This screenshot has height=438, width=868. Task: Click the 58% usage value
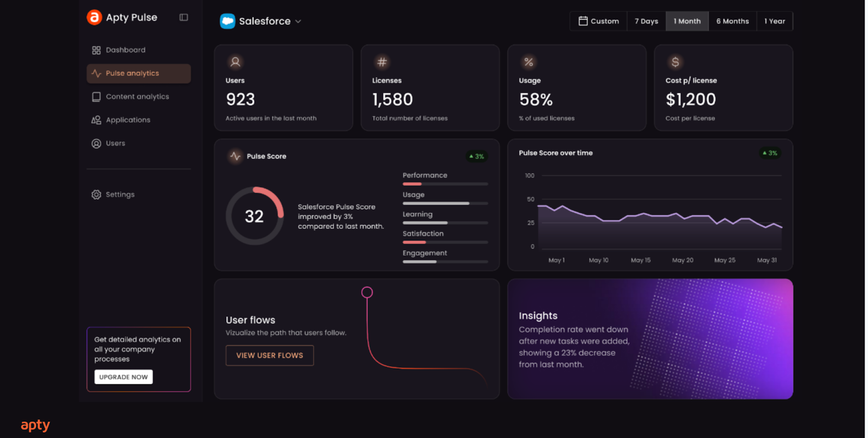tap(536, 99)
